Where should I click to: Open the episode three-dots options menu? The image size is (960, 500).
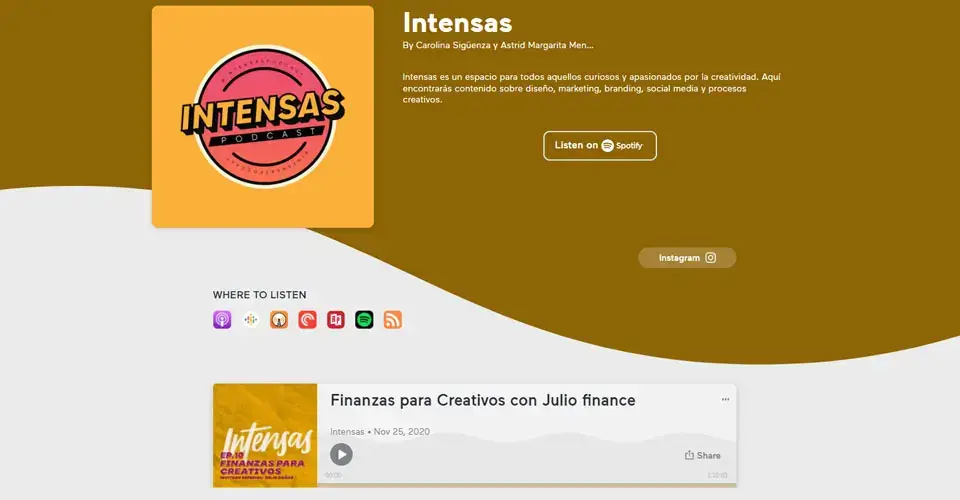point(726,400)
